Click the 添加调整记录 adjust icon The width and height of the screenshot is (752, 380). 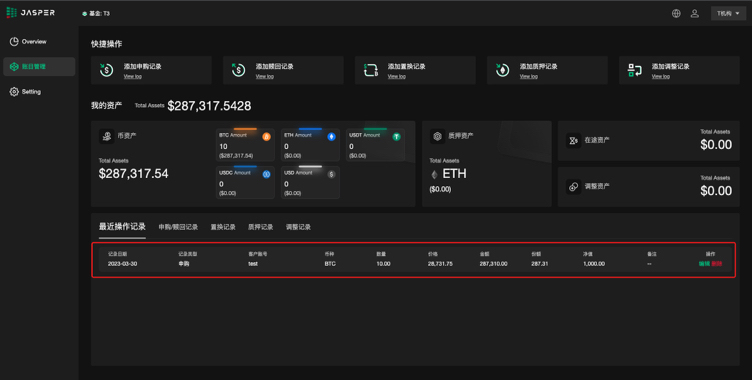click(634, 70)
